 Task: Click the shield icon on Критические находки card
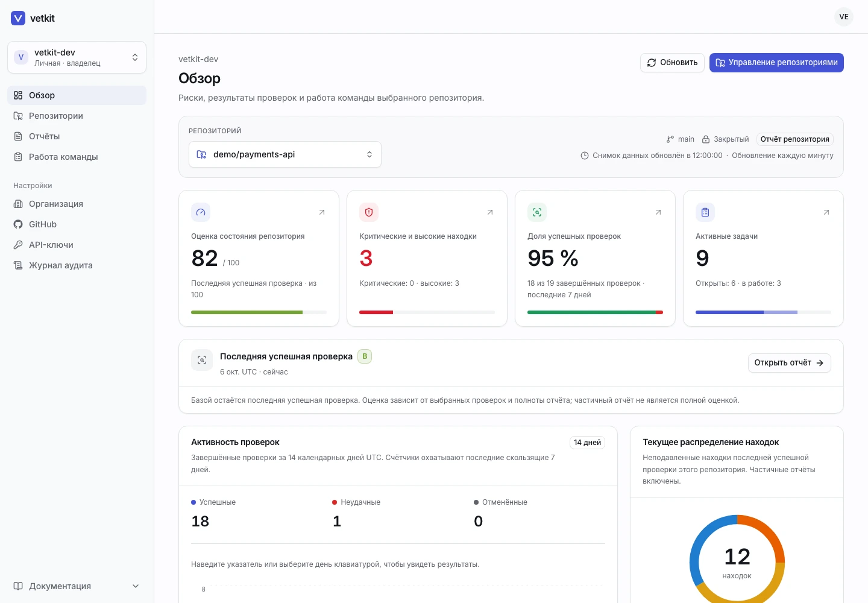pyautogui.click(x=369, y=212)
